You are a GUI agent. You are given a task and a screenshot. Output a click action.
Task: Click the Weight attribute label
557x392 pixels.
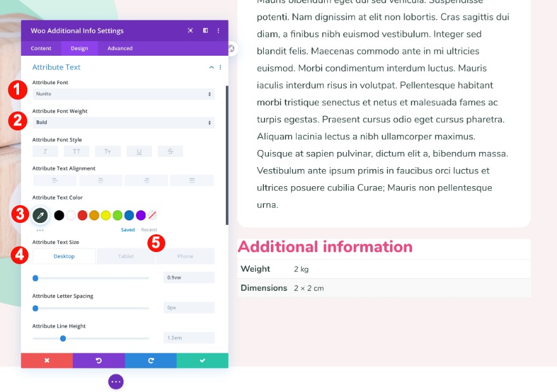pos(256,269)
